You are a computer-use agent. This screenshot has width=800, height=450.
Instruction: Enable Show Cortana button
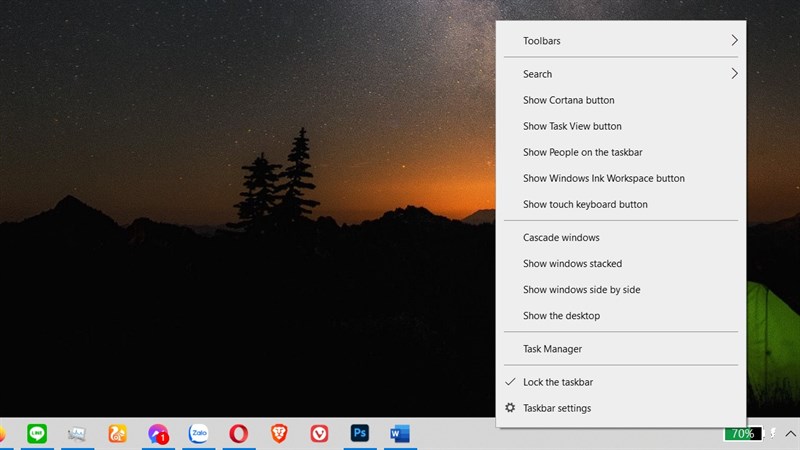(x=568, y=100)
